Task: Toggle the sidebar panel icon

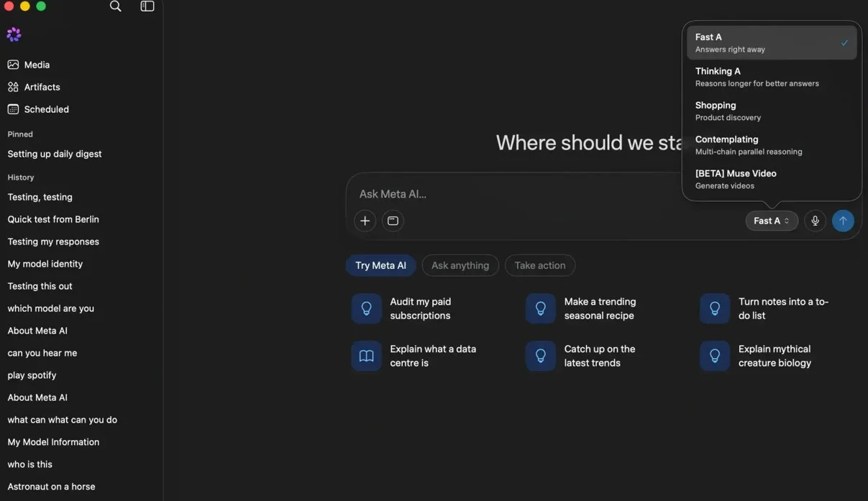Action: coord(147,6)
